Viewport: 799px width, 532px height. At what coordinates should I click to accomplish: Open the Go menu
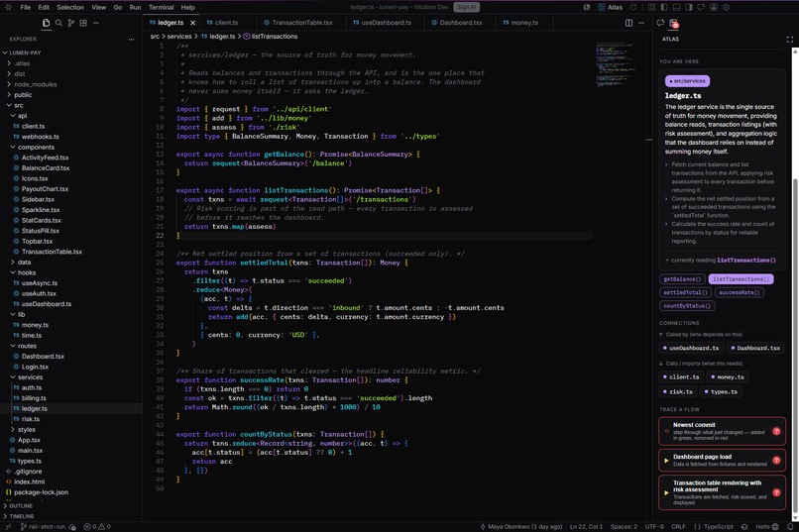[x=118, y=7]
